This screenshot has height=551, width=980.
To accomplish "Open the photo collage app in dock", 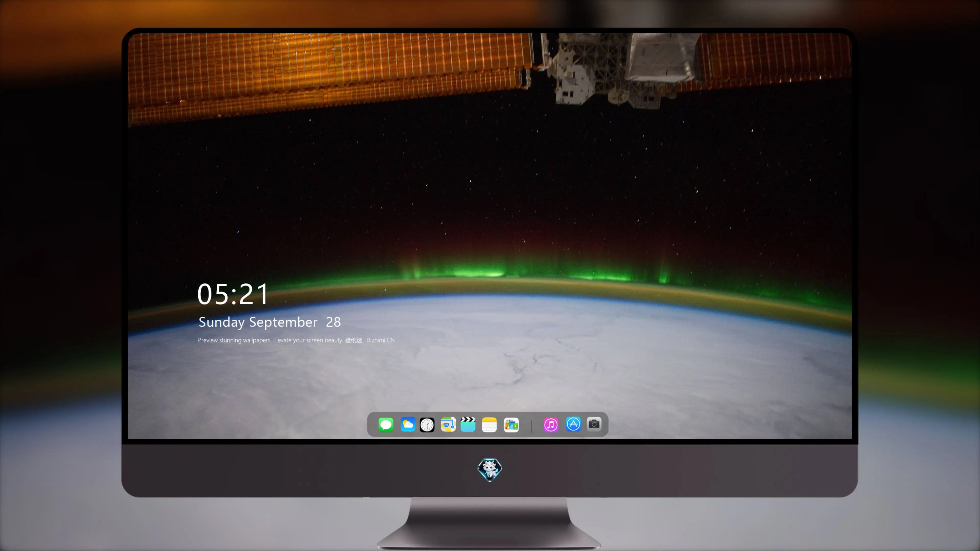I will pos(511,425).
